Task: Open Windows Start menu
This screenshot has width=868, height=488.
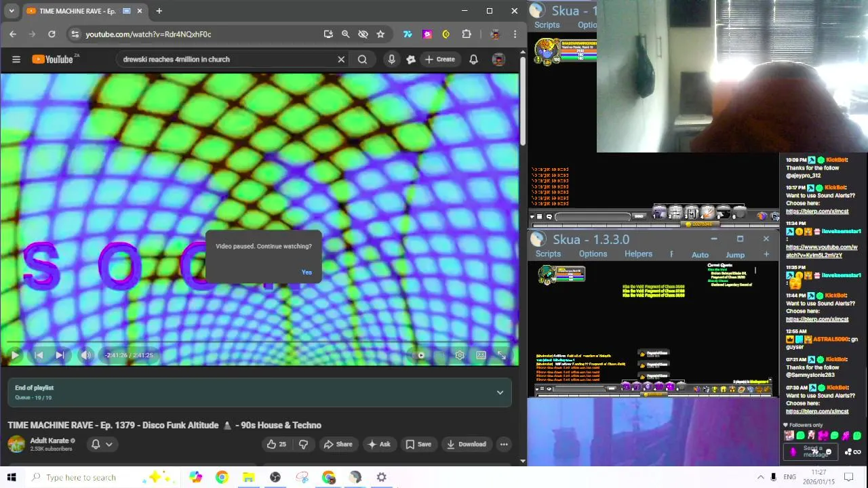Action: [12, 477]
